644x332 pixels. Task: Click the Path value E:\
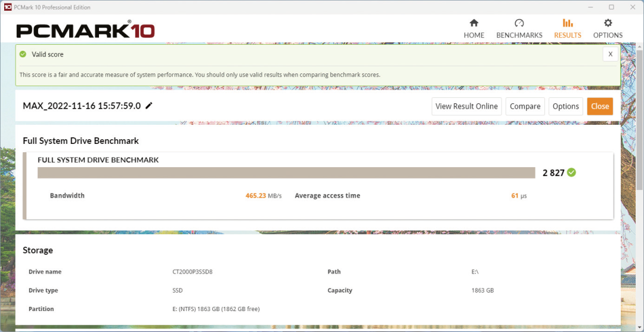pos(476,272)
